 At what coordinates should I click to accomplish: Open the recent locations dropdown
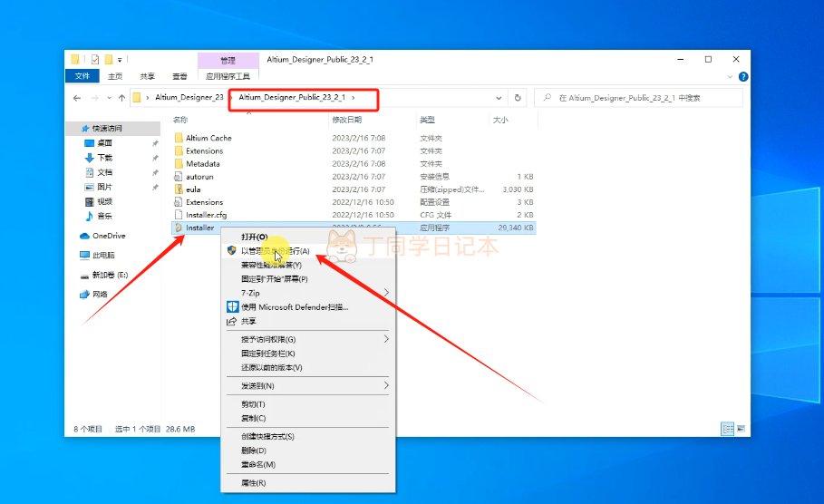110,98
